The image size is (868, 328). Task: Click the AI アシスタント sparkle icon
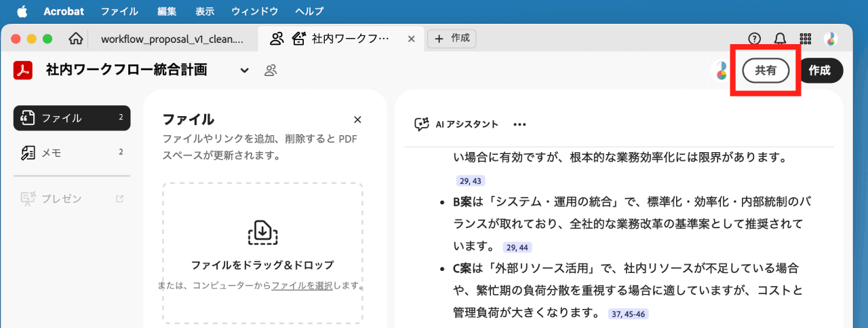[422, 124]
